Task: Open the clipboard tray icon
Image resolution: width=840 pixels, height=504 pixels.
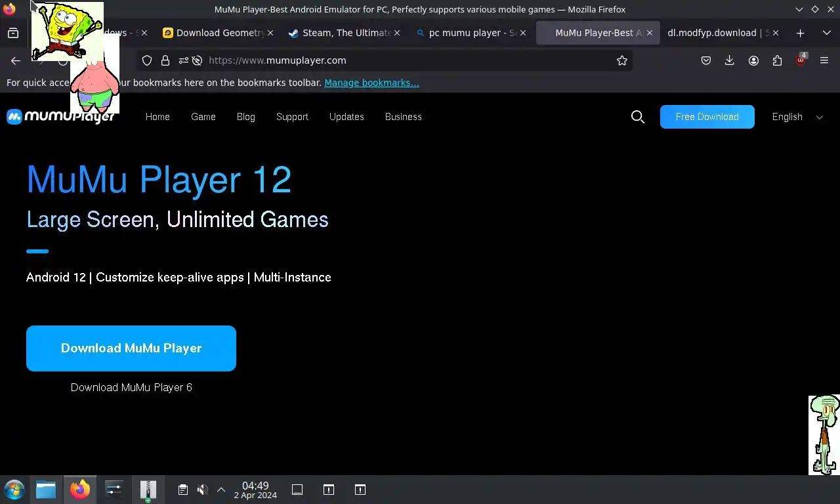Action: point(183,490)
